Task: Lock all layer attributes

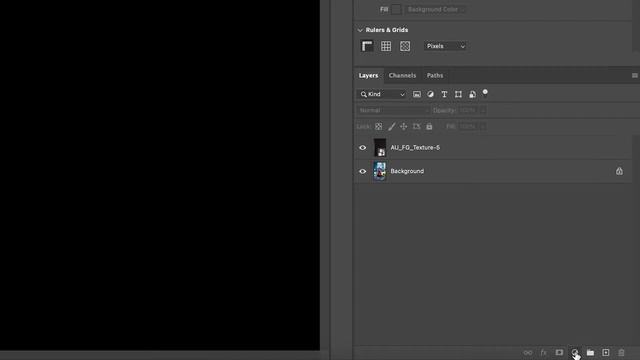Action: (429, 127)
